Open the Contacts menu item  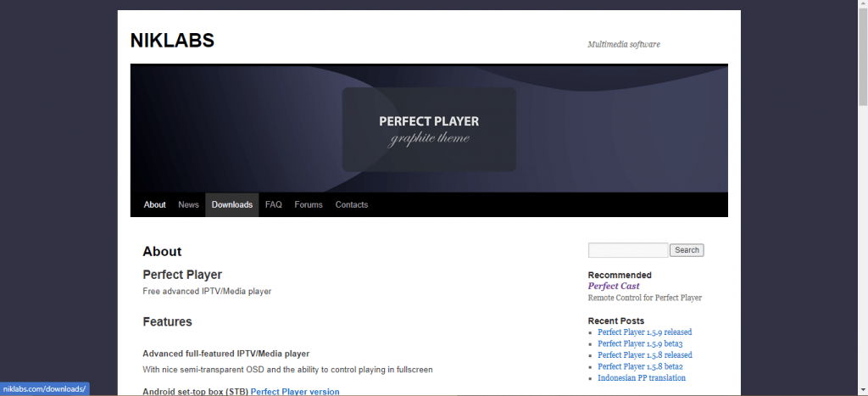(352, 205)
